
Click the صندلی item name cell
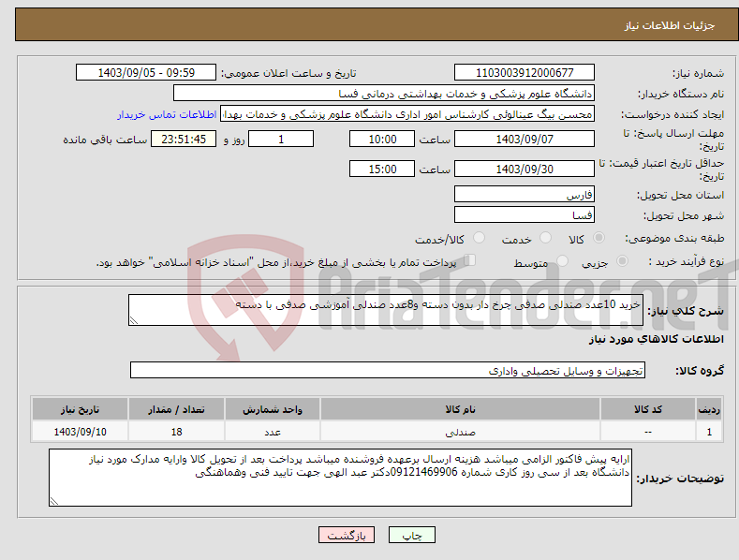tap(460, 432)
